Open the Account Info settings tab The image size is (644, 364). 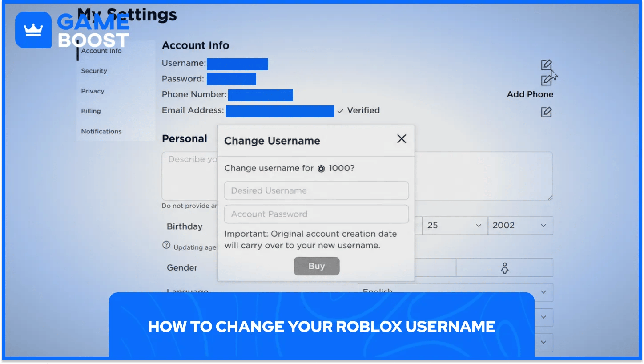[x=101, y=51]
